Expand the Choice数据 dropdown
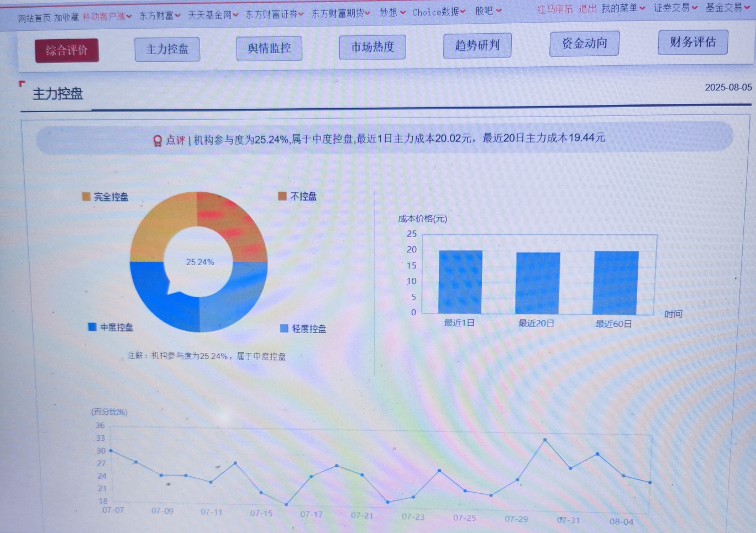Viewport: 756px width, 533px height. click(439, 12)
